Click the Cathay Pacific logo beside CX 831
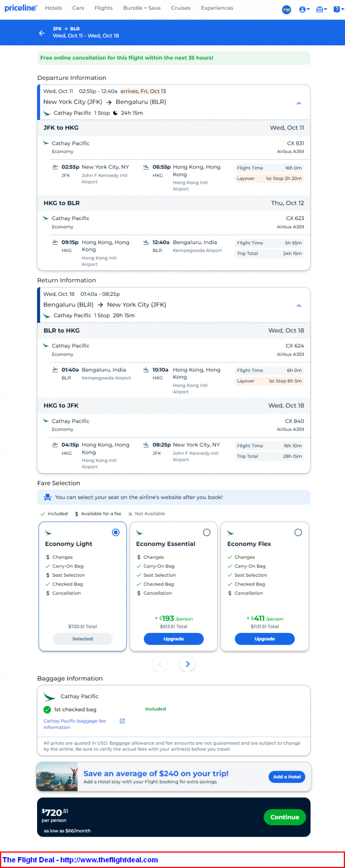 pos(46,143)
